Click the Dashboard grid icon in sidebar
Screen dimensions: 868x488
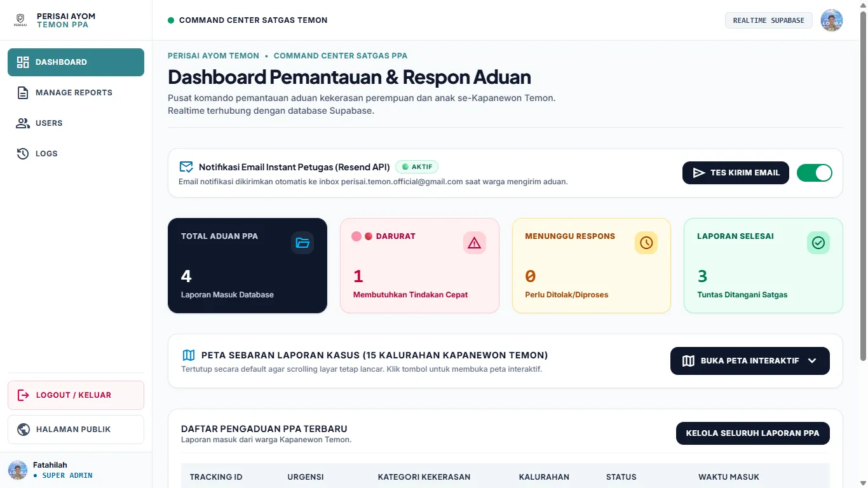(x=23, y=62)
